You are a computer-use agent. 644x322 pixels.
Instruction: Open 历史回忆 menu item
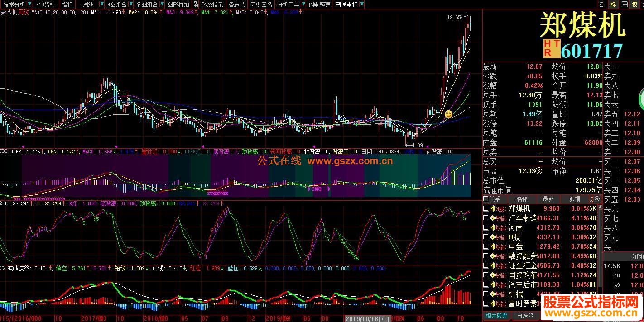261,5
